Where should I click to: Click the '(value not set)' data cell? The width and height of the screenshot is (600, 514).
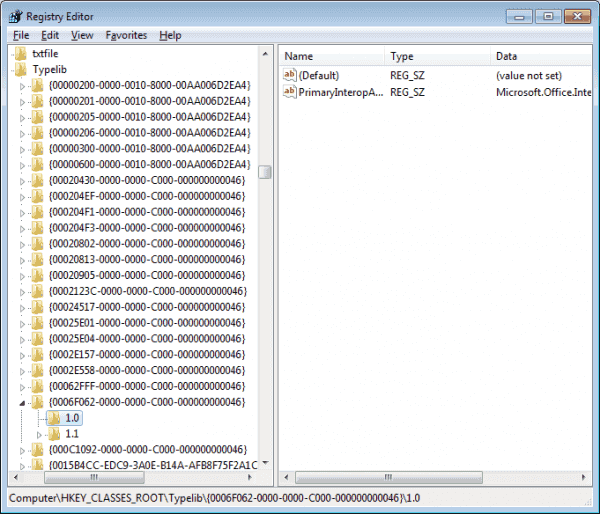coord(529,75)
